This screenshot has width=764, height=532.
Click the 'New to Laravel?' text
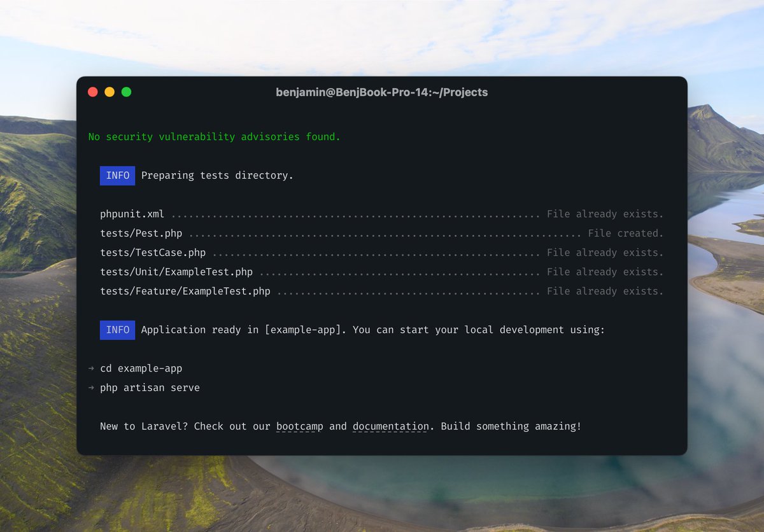pyautogui.click(x=144, y=426)
